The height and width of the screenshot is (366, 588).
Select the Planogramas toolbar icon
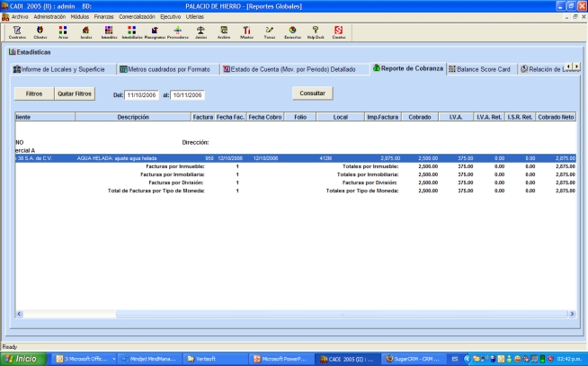pyautogui.click(x=154, y=32)
